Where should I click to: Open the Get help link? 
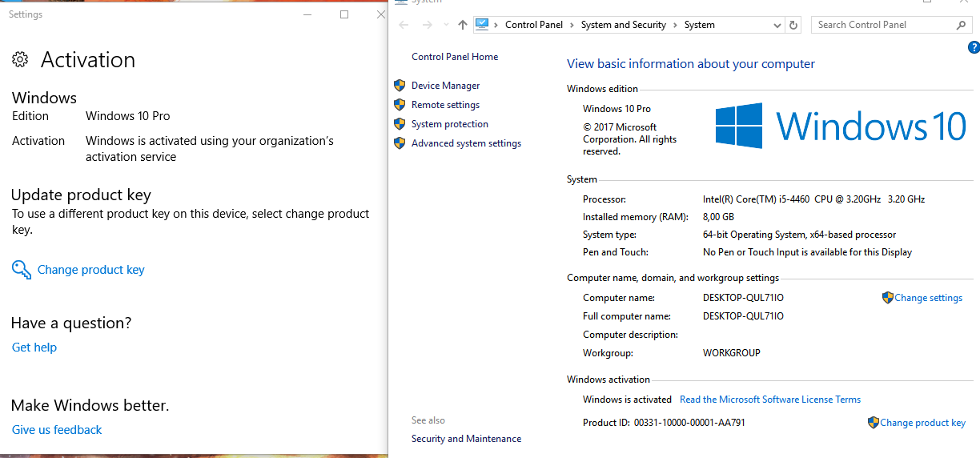coord(34,348)
